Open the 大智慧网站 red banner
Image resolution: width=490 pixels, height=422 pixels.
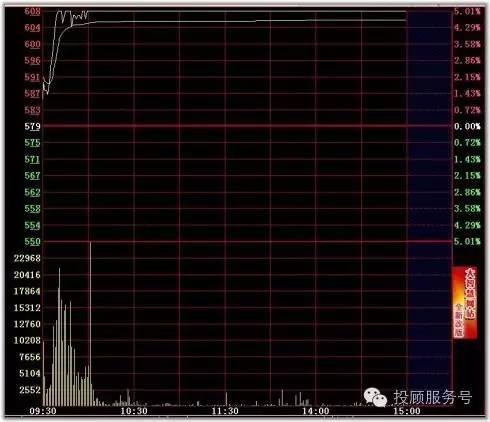pyautogui.click(x=465, y=302)
